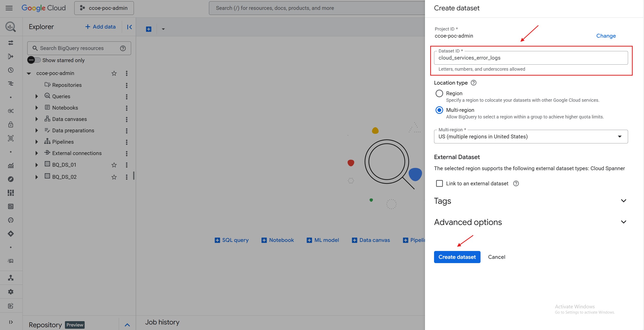Collapse the Explorer panel
Image resolution: width=644 pixels, height=330 pixels.
[129, 27]
